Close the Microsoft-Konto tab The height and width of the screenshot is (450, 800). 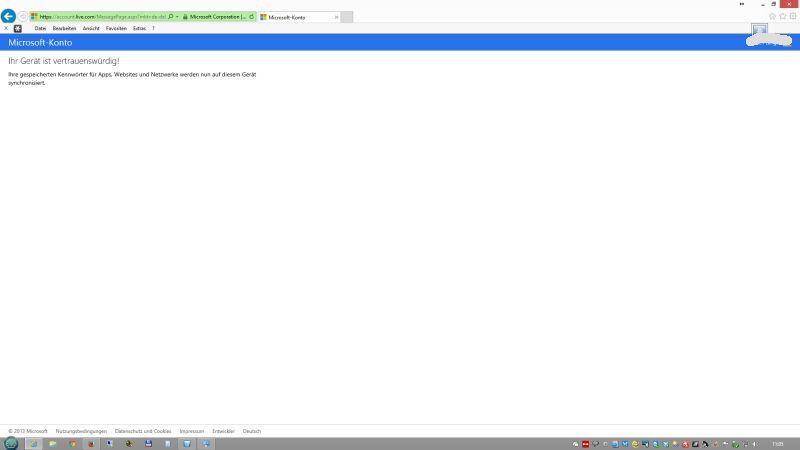point(336,17)
